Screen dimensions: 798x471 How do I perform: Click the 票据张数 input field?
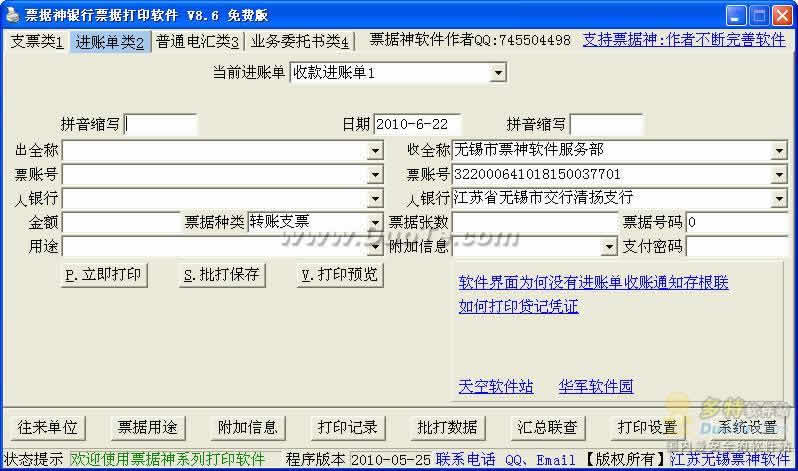[x=535, y=223]
